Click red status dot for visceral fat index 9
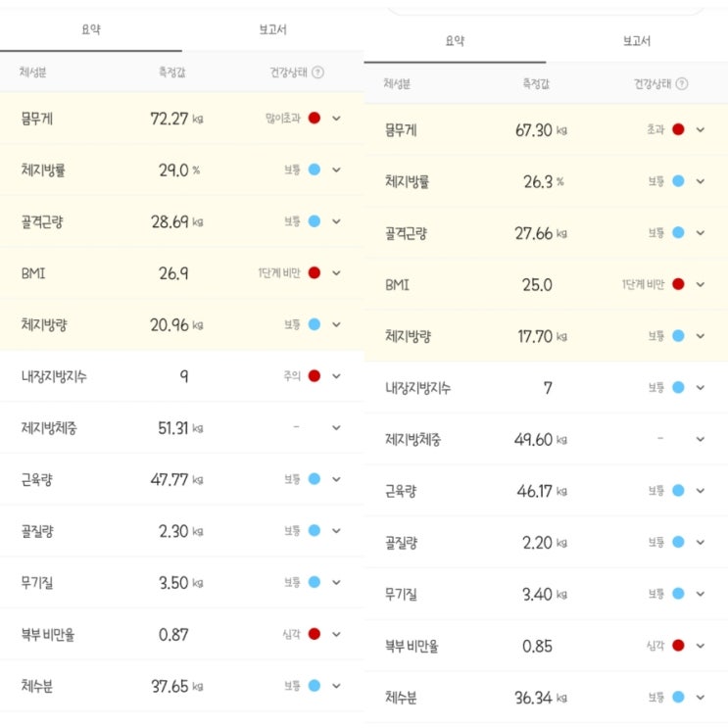 [315, 376]
